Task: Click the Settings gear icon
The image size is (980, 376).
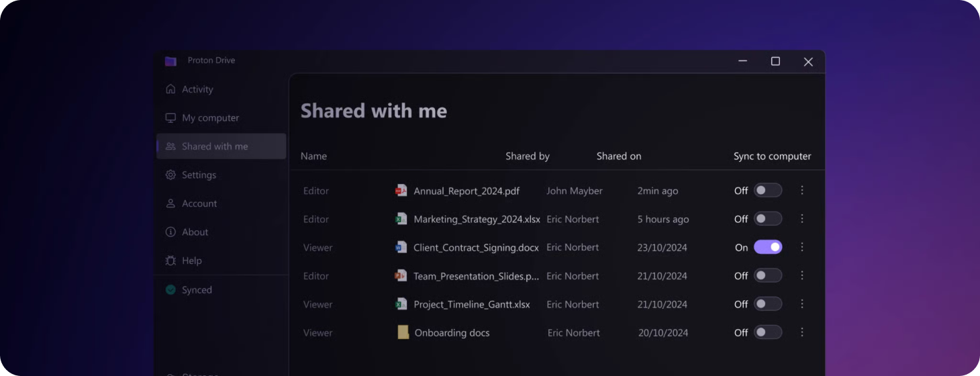Action: pos(170,175)
